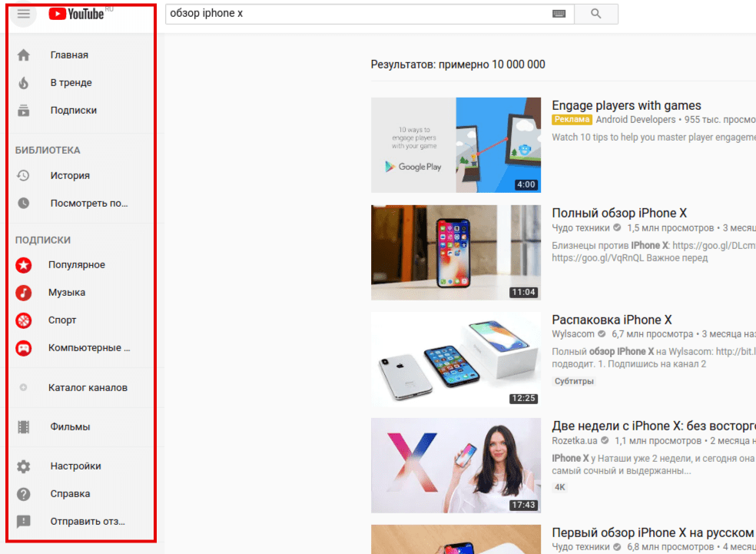Click the home icon beside Главная
The height and width of the screenshot is (554, 756).
pyautogui.click(x=23, y=55)
